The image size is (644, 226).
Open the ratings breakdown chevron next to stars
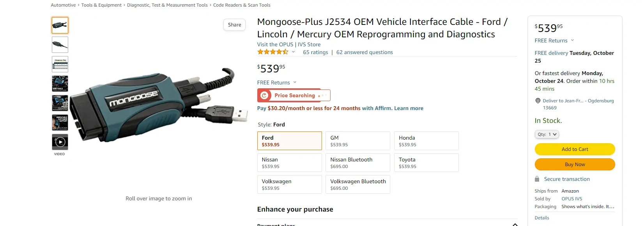(x=293, y=51)
